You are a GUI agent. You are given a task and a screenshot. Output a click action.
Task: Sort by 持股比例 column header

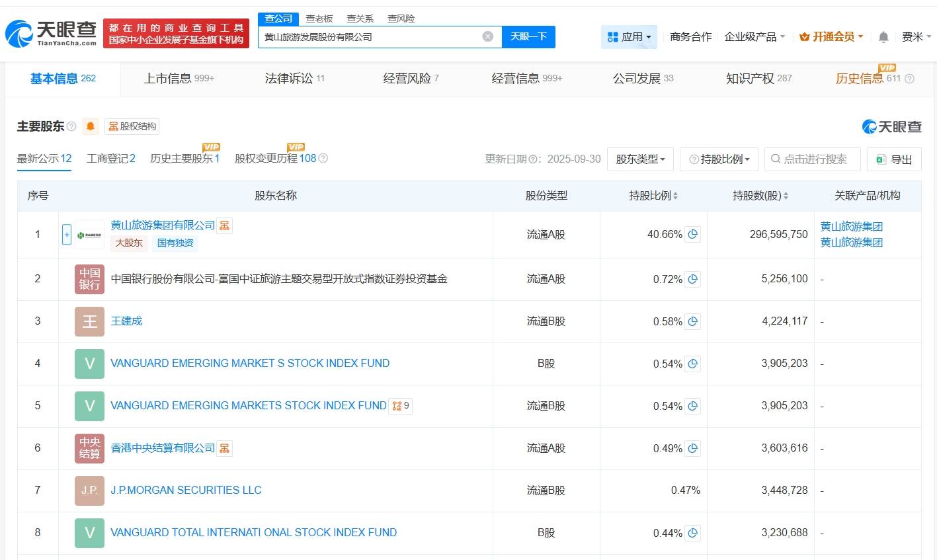pos(653,196)
